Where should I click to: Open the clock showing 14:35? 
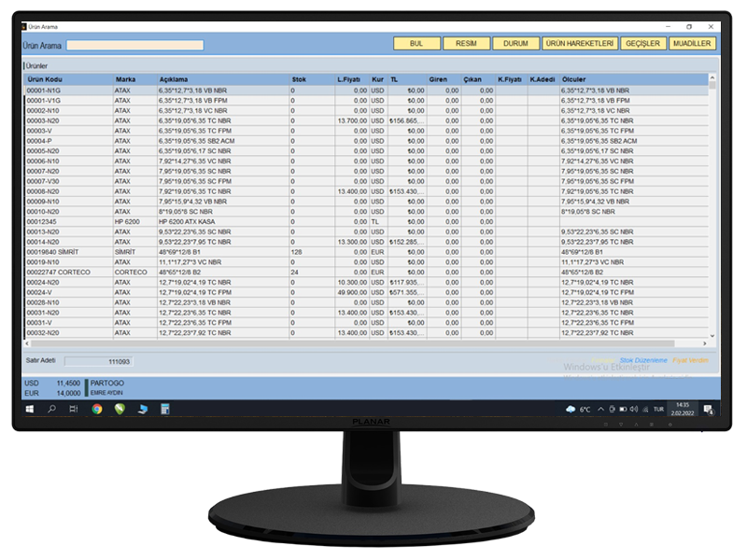click(x=683, y=409)
